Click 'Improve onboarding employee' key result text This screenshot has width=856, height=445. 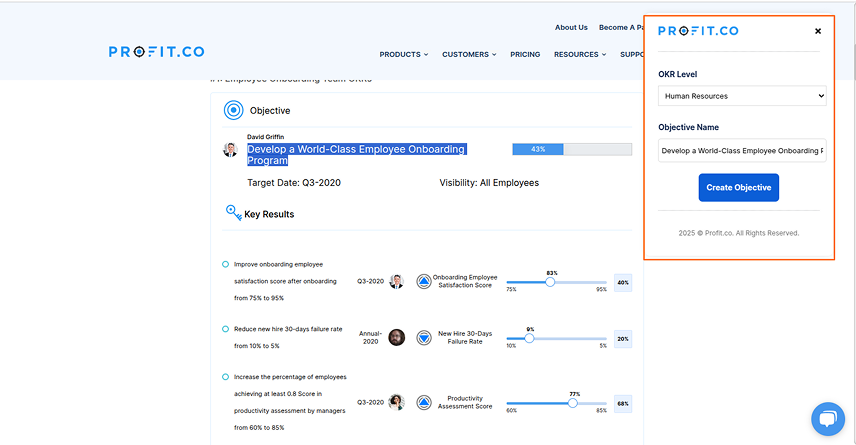[x=278, y=264]
